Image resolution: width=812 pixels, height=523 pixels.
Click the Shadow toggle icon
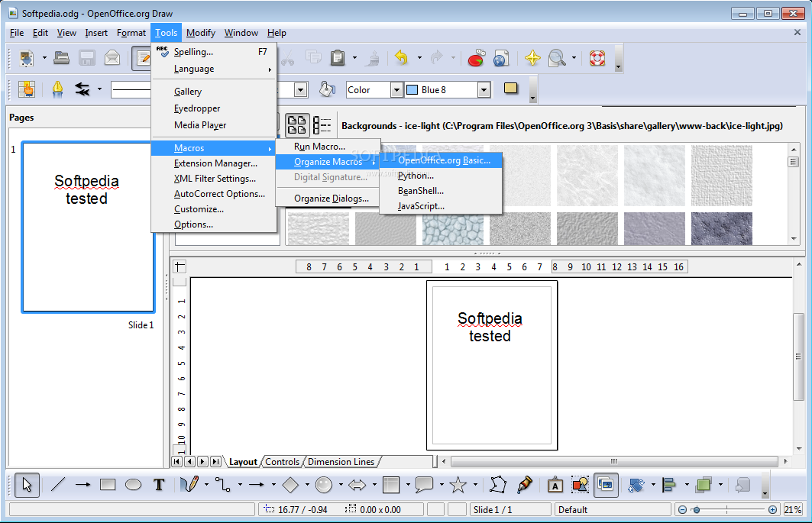pos(511,89)
